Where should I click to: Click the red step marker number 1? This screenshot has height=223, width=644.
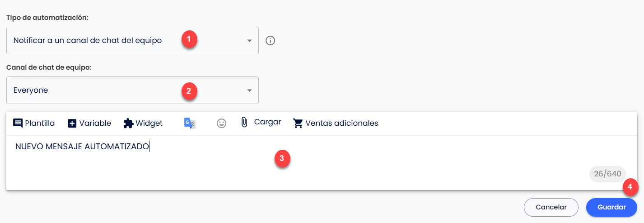tap(189, 39)
